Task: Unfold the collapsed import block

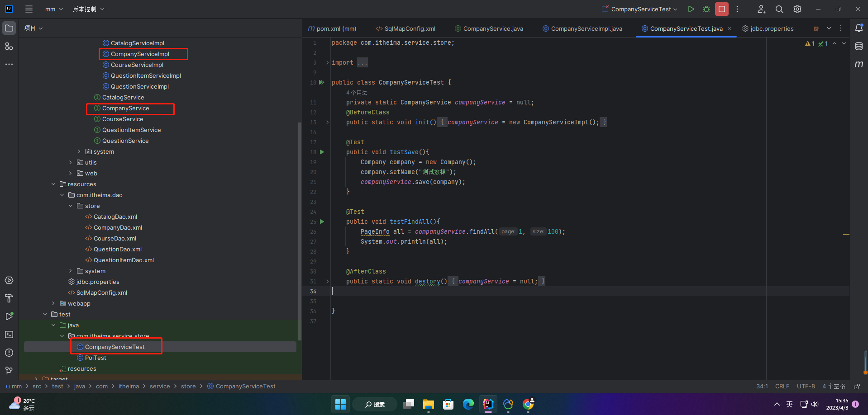Action: [327, 62]
